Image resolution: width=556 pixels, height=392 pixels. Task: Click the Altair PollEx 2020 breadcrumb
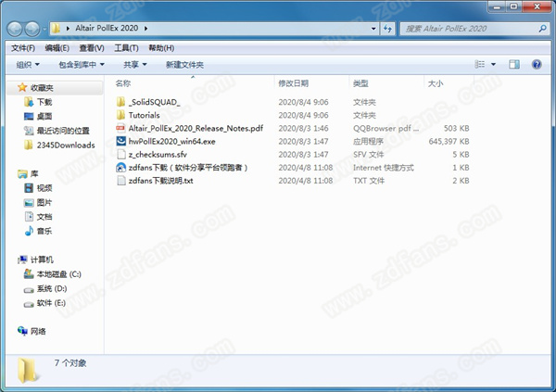click(107, 29)
